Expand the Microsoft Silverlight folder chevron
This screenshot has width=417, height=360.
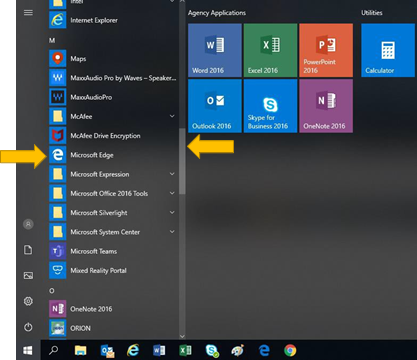(172, 213)
